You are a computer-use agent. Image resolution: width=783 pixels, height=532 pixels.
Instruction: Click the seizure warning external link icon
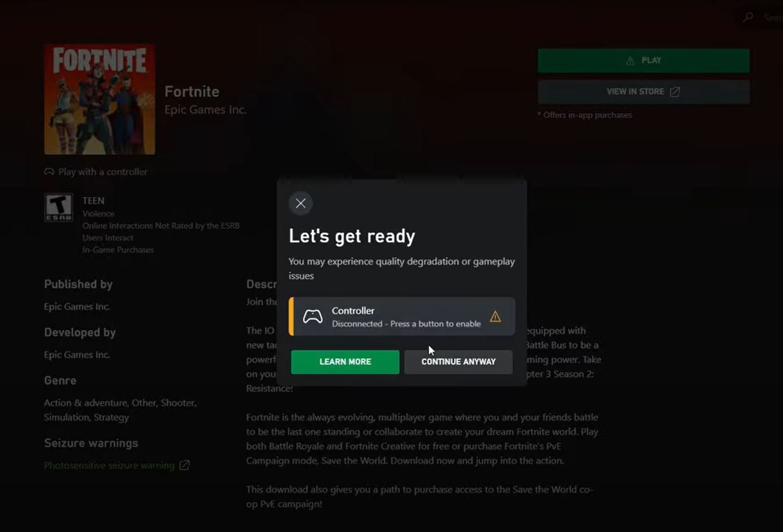[185, 465]
